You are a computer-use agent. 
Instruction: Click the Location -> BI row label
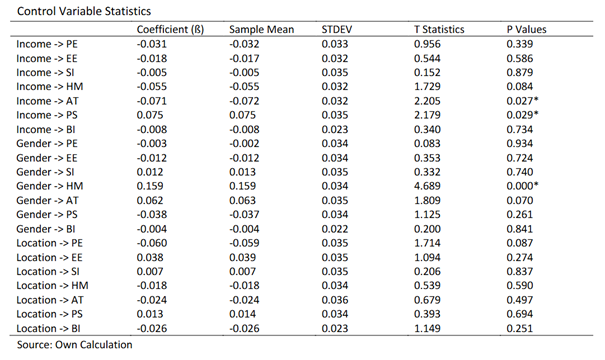pos(48,328)
